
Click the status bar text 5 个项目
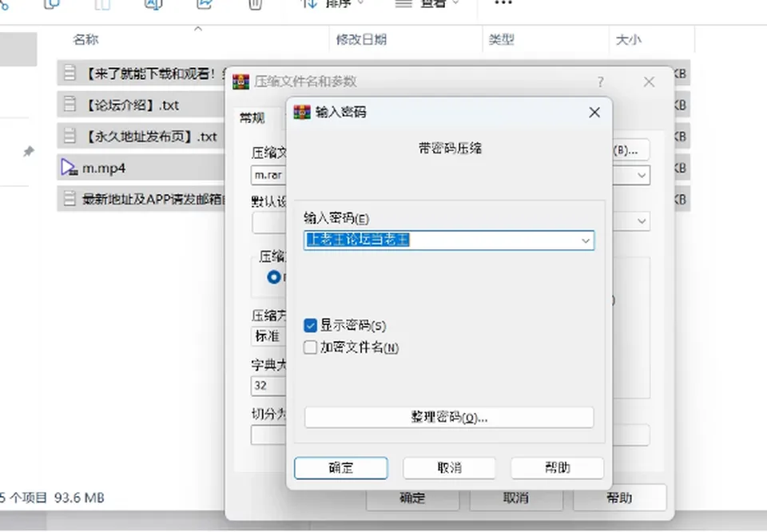click(23, 498)
